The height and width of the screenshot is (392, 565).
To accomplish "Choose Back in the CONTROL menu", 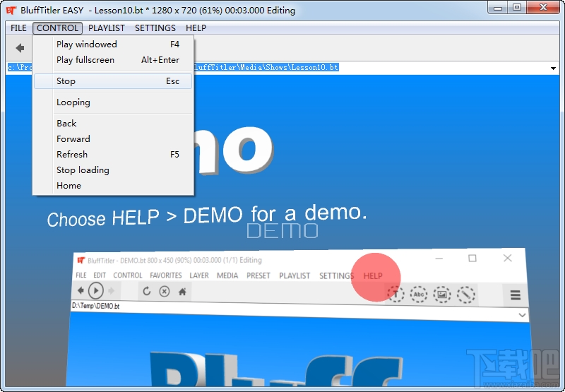I will coord(113,123).
